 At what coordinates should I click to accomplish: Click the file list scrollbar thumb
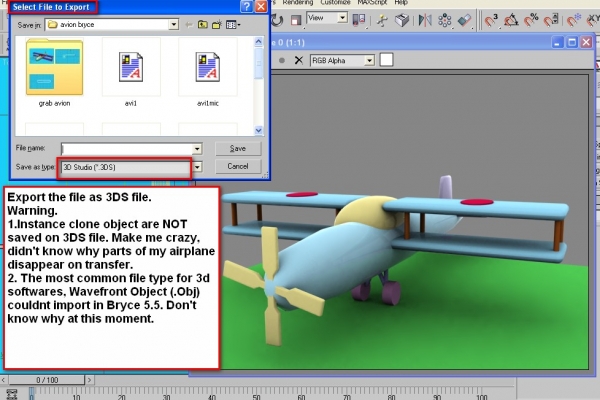click(259, 63)
